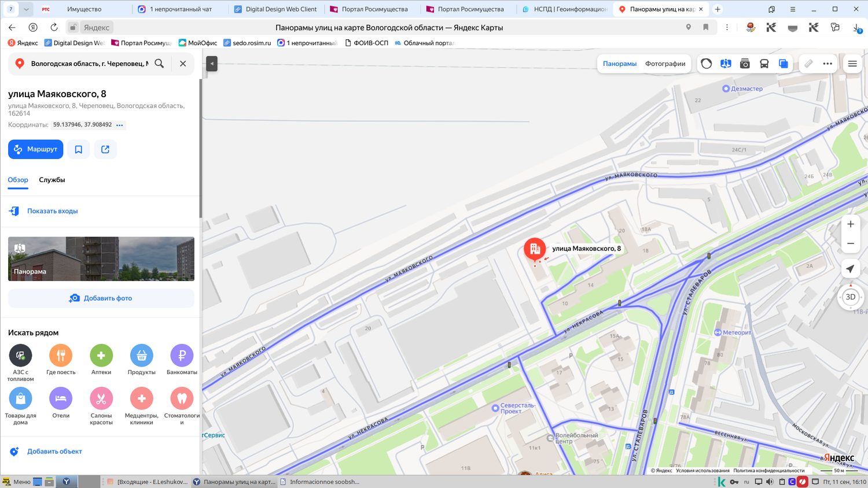The width and height of the screenshot is (868, 488).
Task: Zoom in with the map plus button
Action: (x=851, y=224)
